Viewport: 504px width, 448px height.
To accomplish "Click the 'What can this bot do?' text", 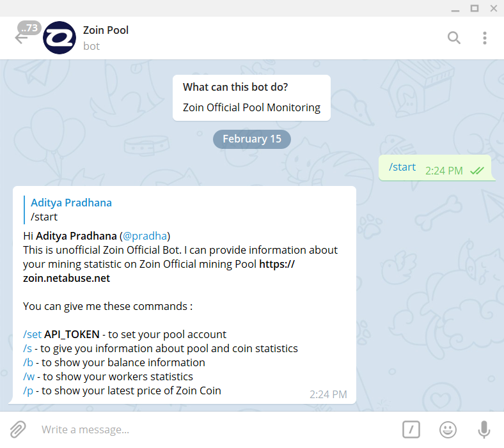I will coord(235,87).
